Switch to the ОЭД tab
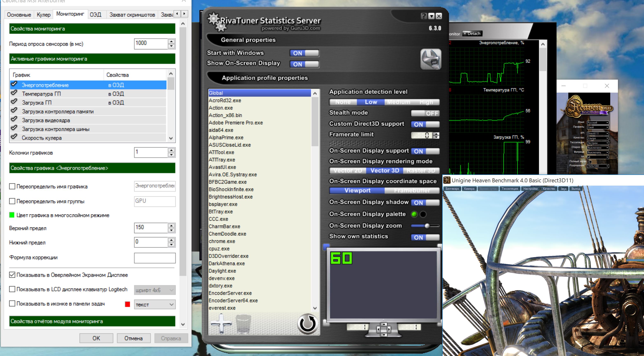 coord(95,15)
